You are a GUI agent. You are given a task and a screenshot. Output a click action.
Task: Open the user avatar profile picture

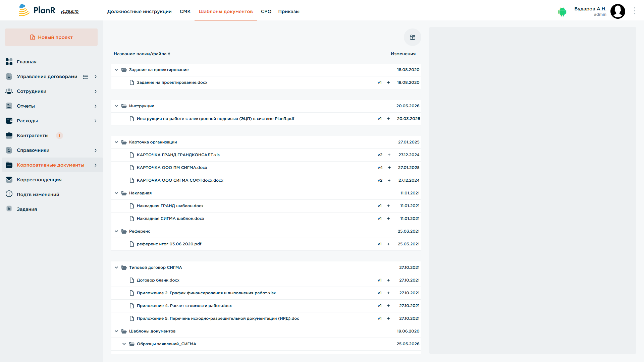click(x=618, y=11)
